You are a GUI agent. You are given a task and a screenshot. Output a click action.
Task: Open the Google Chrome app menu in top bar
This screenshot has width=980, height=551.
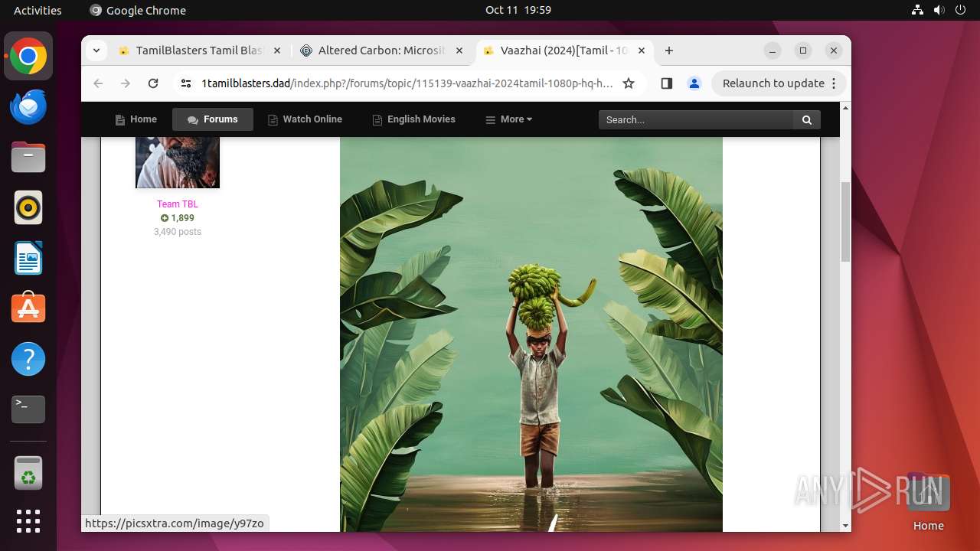[x=138, y=10]
